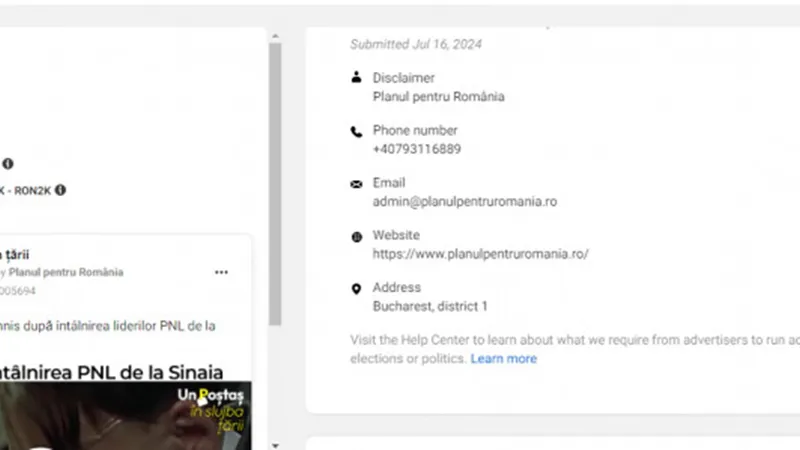Click the Disclaimer person icon

[356, 77]
